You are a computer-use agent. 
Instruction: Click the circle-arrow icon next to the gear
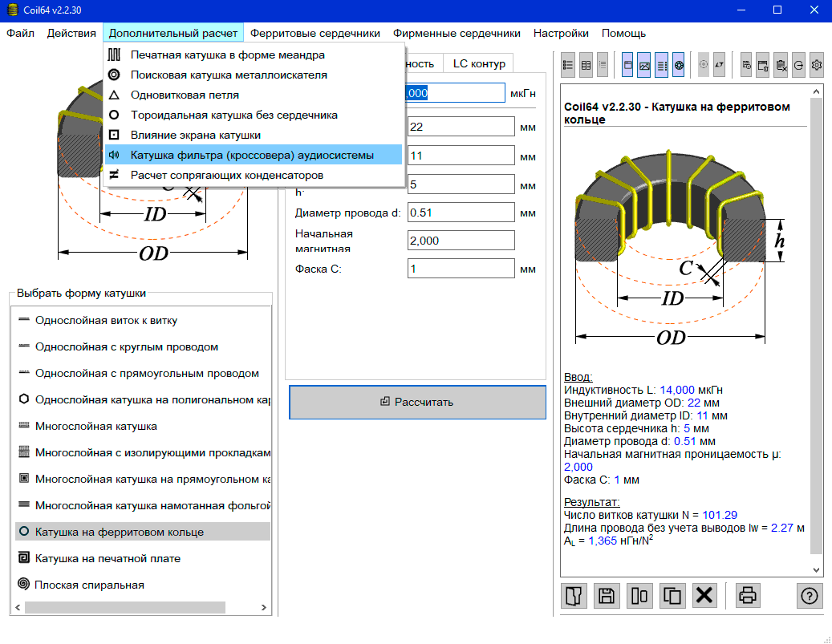pyautogui.click(x=798, y=65)
